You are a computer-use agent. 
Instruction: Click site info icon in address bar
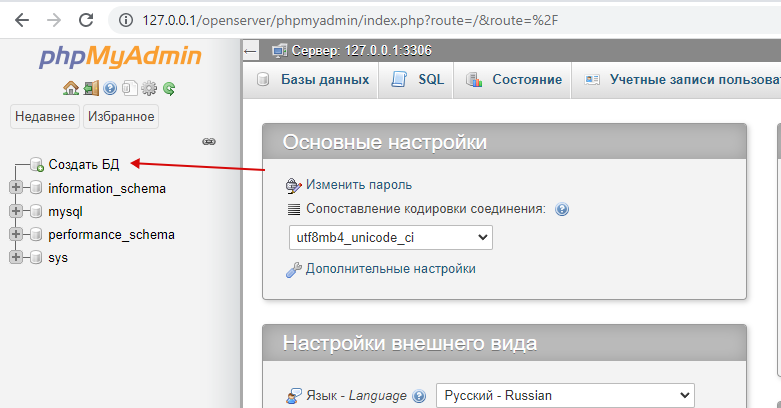point(126,20)
